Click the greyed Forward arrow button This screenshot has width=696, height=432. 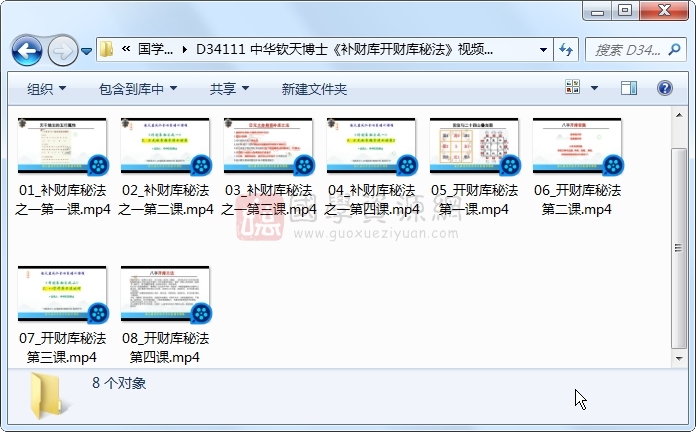[x=63, y=51]
